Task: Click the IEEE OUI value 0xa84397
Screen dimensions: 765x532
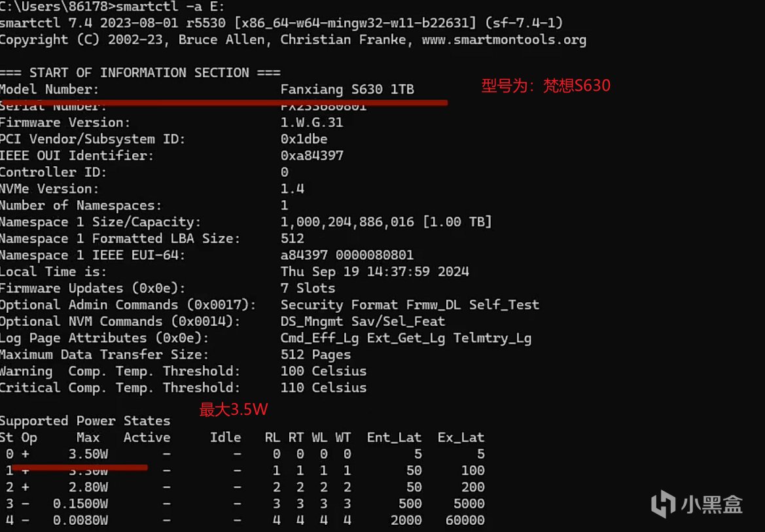Action: point(311,156)
